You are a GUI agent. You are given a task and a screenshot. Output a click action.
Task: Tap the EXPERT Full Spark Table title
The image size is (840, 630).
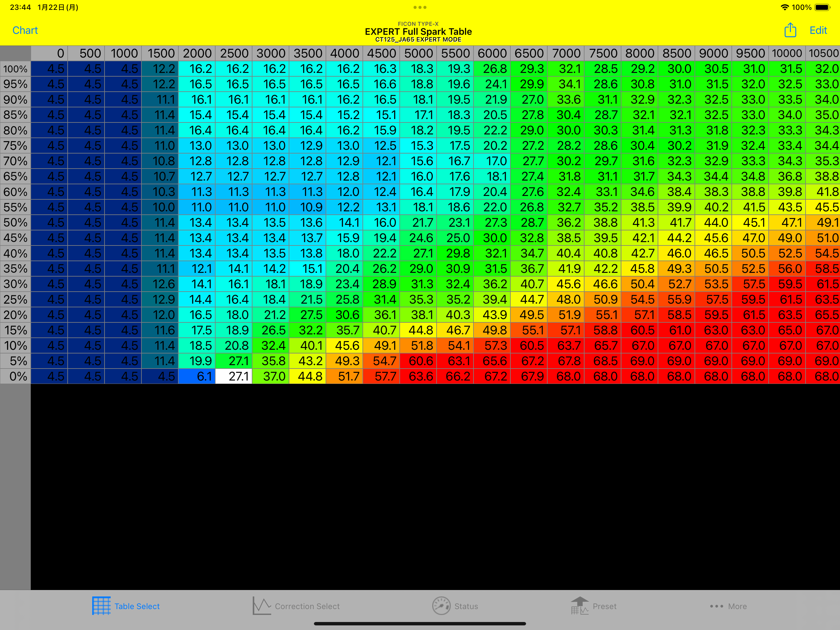[x=418, y=32]
